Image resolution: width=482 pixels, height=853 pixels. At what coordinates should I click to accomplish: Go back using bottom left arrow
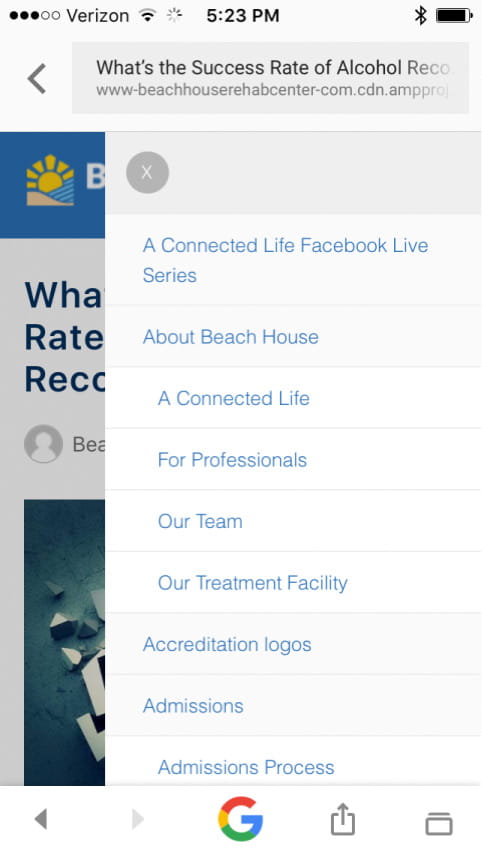pyautogui.click(x=41, y=819)
